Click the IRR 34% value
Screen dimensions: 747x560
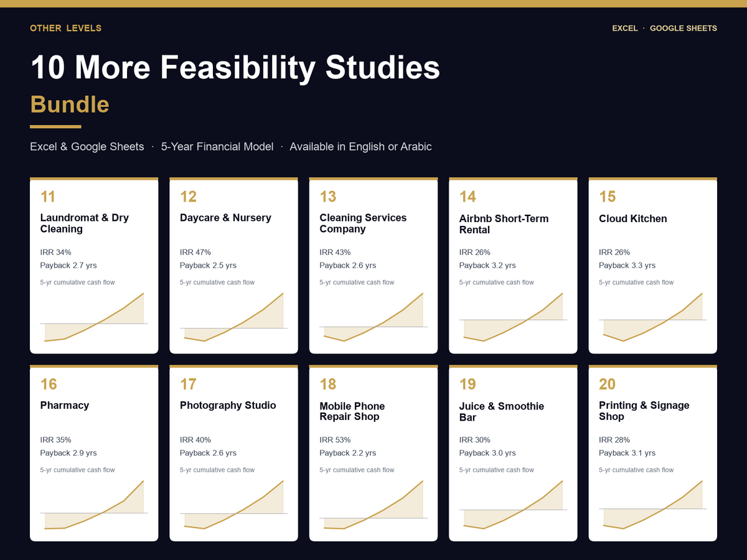[55, 252]
